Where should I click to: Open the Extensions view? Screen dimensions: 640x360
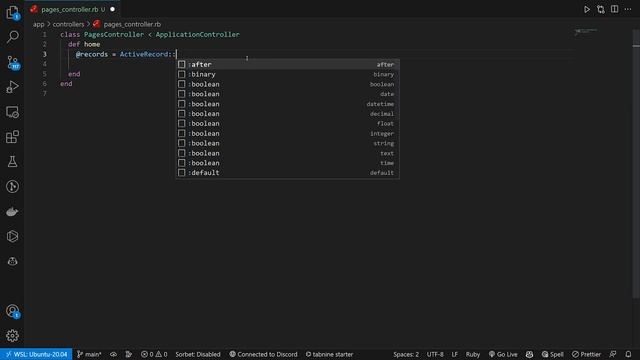coord(12,137)
